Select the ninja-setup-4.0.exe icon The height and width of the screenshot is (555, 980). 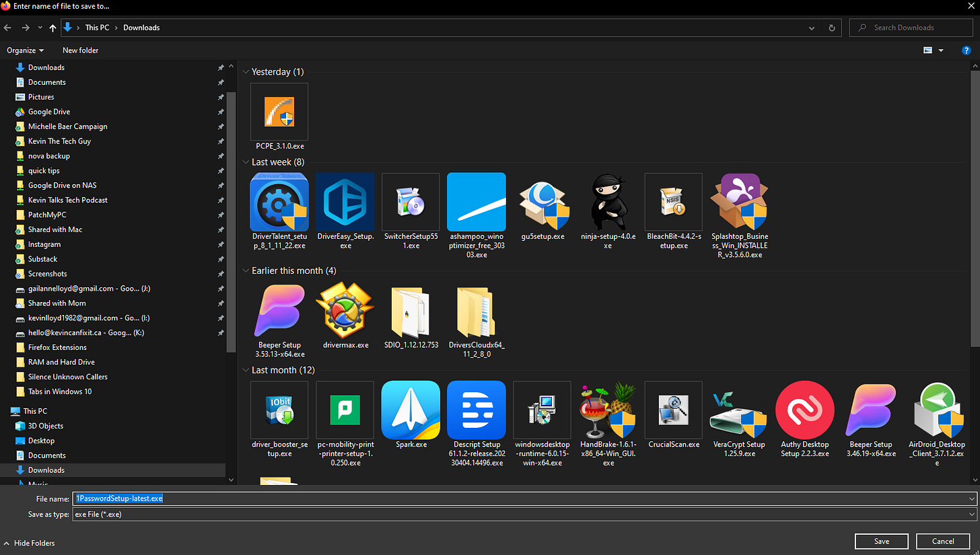coord(608,202)
